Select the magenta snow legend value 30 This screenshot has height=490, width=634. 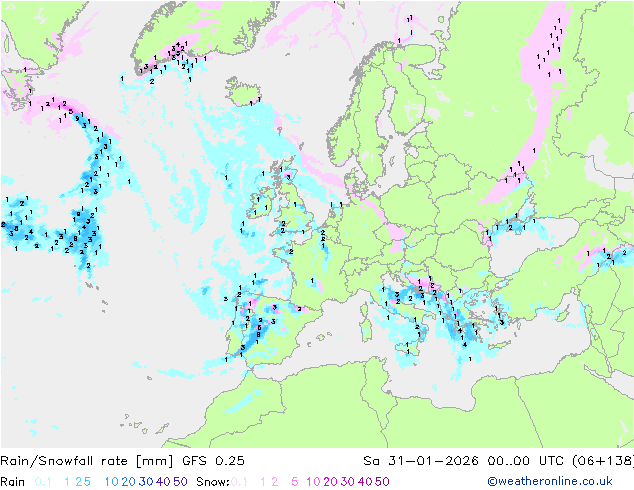tap(348, 482)
